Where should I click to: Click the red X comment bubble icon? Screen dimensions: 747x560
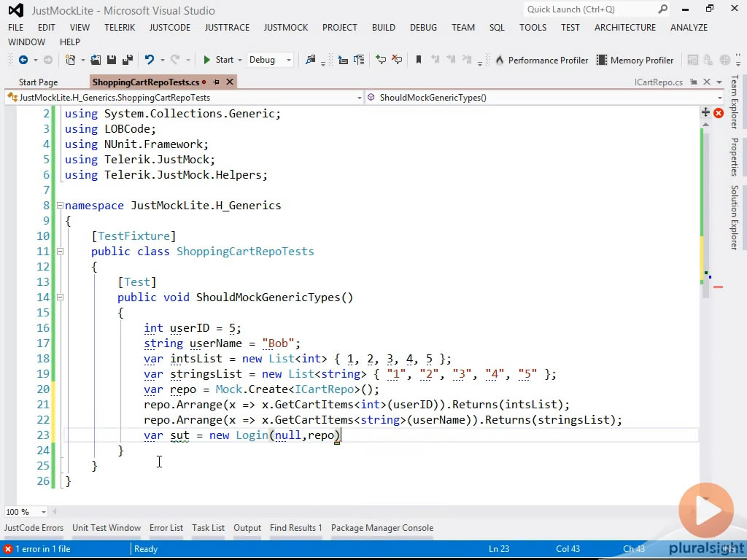(x=397, y=60)
